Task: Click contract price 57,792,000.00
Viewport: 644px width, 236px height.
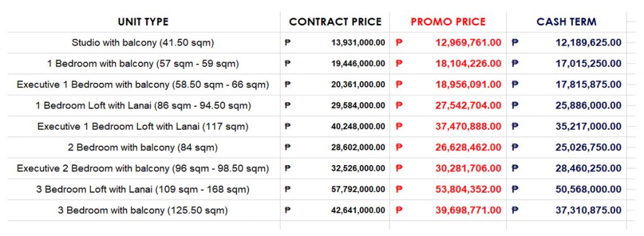Action: pos(358,190)
